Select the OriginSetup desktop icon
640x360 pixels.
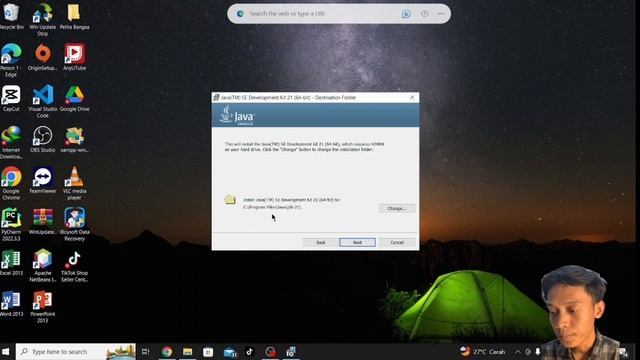point(42,58)
